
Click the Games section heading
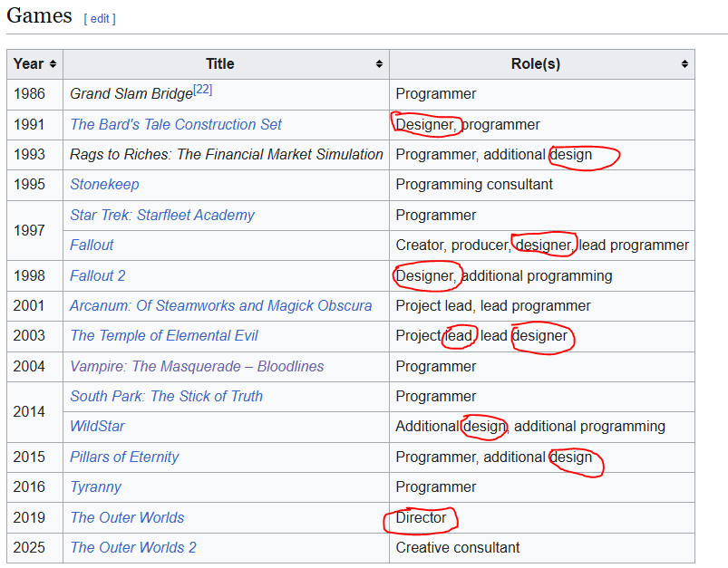39,15
